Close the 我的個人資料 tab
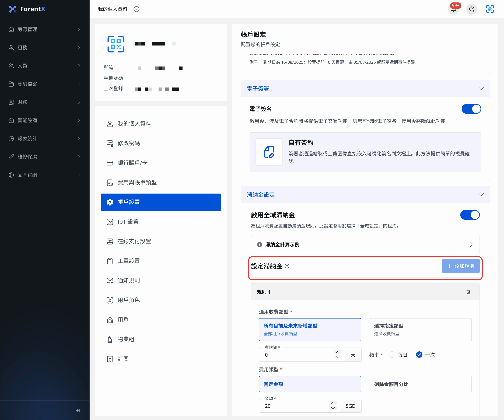This screenshot has height=420, width=504. pyautogui.click(x=136, y=9)
